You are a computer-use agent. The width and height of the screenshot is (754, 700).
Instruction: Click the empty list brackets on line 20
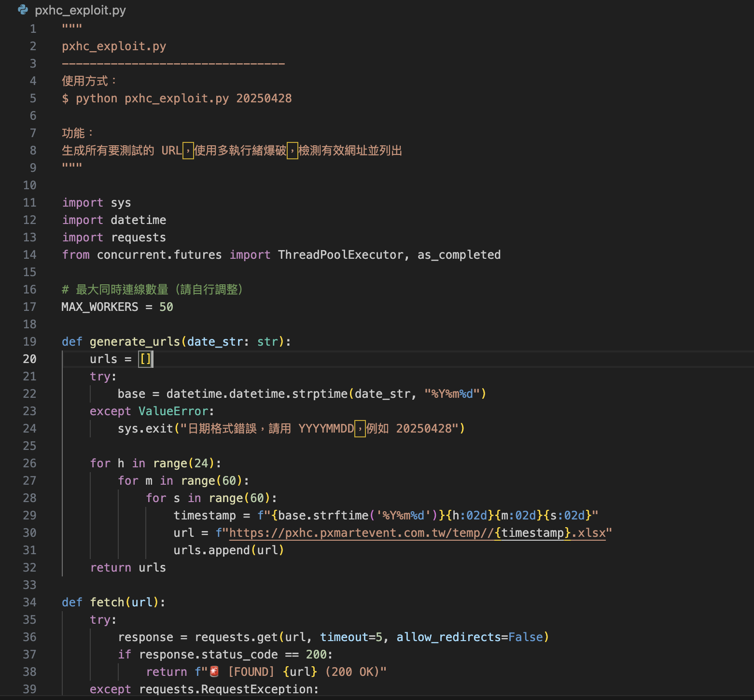145,359
